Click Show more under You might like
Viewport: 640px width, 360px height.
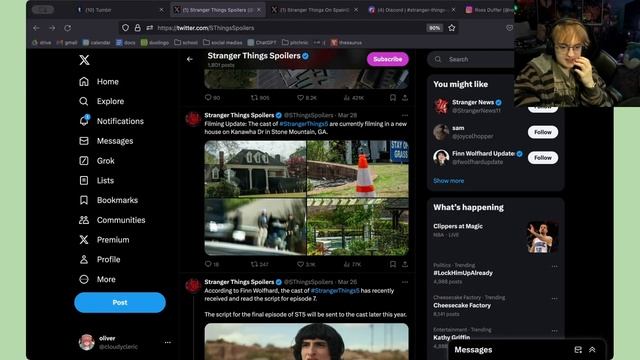[449, 181]
